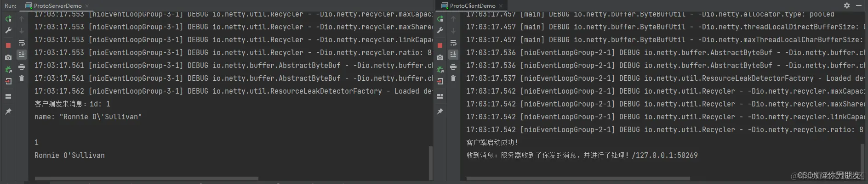Click the client line starting '收到消息: 服务器收到了你发的消息'
This screenshot has height=184, width=868.
(x=582, y=156)
